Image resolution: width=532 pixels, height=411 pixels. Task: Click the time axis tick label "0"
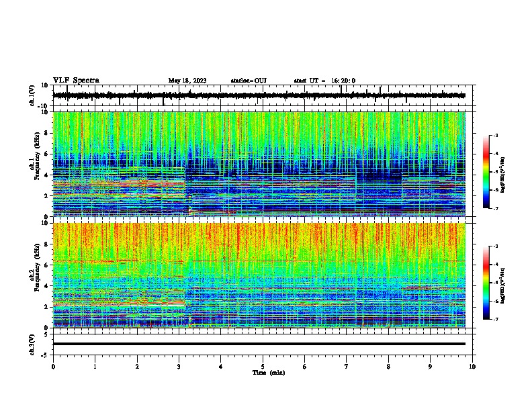click(x=53, y=367)
